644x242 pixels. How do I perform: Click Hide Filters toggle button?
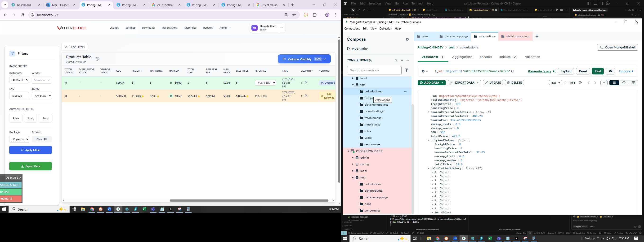click(x=75, y=47)
